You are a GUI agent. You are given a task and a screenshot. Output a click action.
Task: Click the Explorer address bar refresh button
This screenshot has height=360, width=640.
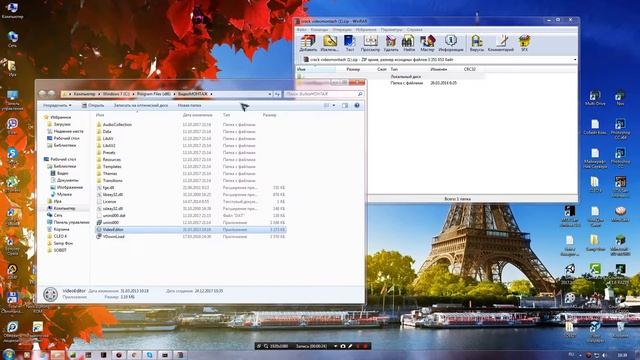tap(277, 94)
